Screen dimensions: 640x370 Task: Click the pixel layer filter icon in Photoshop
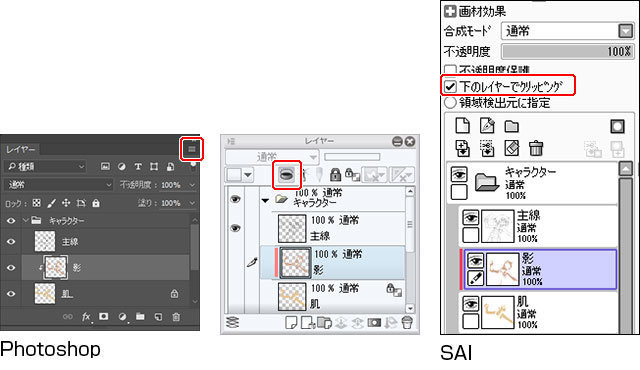coord(105,166)
